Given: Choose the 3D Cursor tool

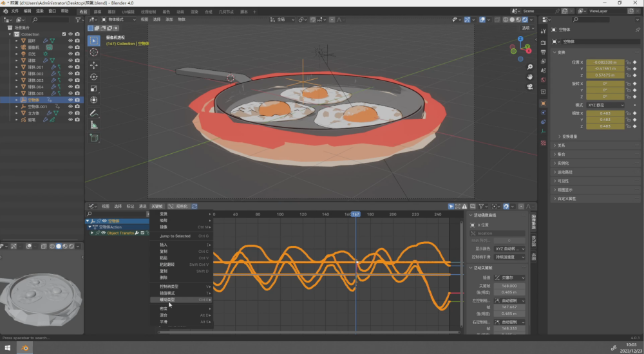Looking at the screenshot, I should (x=93, y=52).
